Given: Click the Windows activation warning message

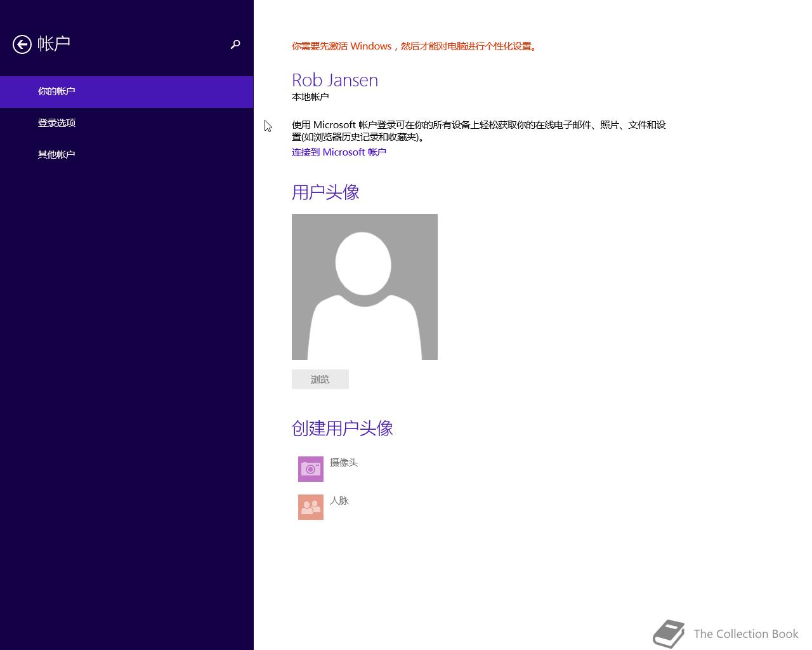Looking at the screenshot, I should (x=414, y=46).
